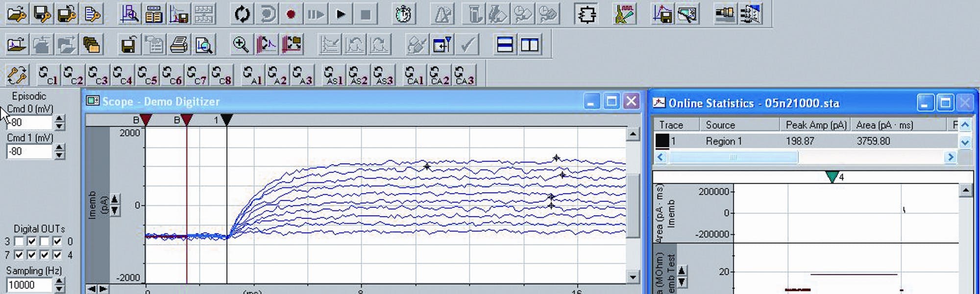Image resolution: width=980 pixels, height=294 pixels.
Task: Uncheck Digital OUT 0 checkbox
Action: (x=57, y=242)
